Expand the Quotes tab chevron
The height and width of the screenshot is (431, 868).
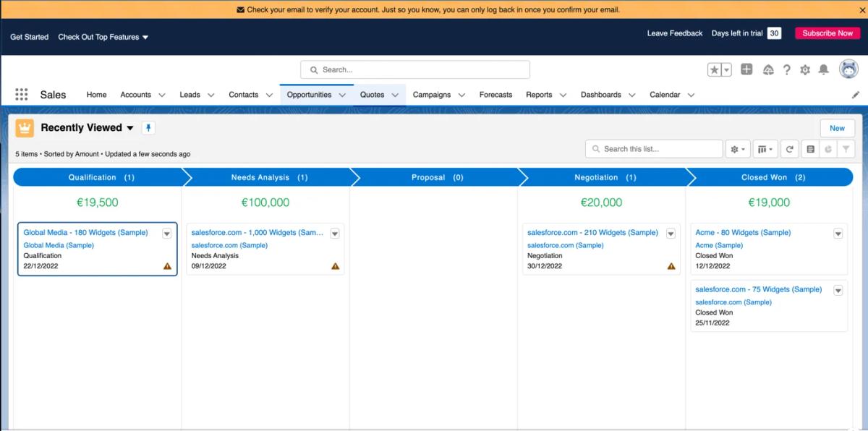[395, 95]
